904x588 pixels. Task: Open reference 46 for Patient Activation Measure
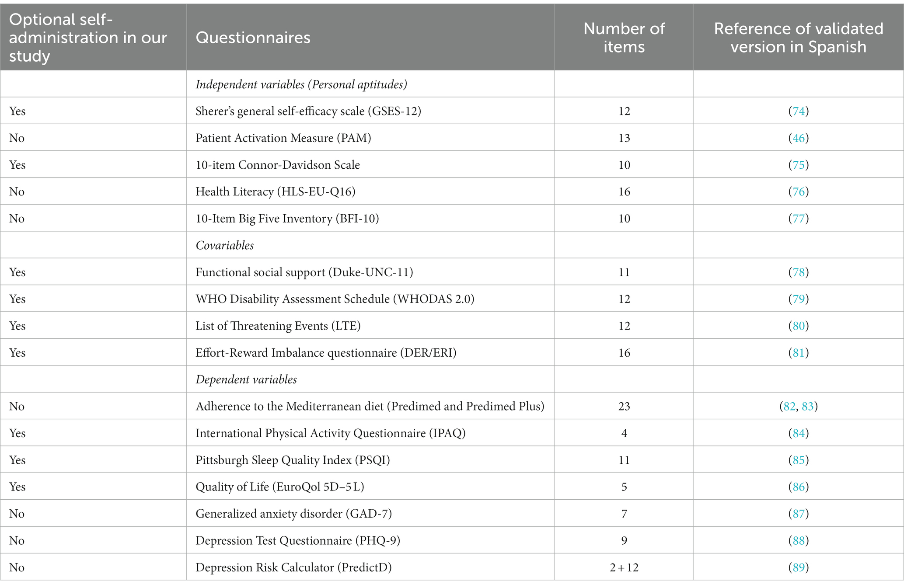(799, 138)
